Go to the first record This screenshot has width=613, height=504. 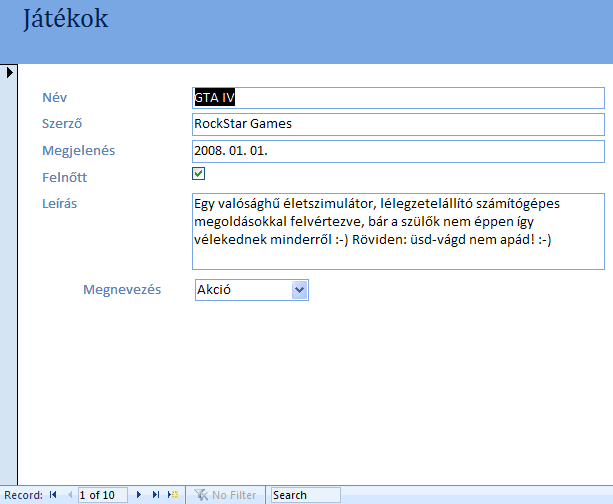[x=54, y=495]
